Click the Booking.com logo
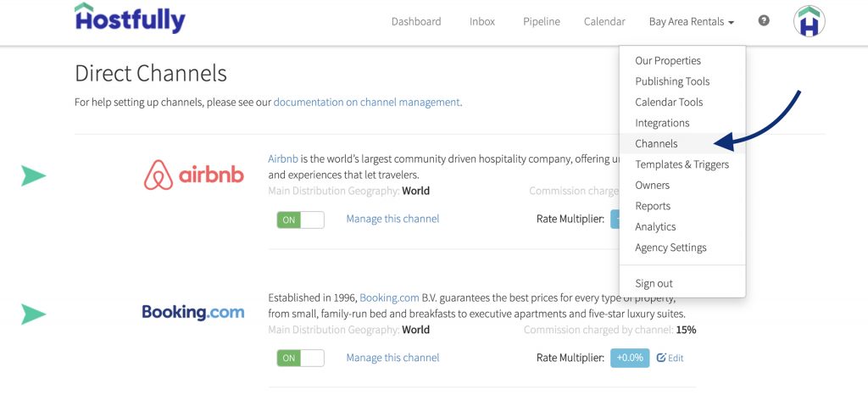 193,313
